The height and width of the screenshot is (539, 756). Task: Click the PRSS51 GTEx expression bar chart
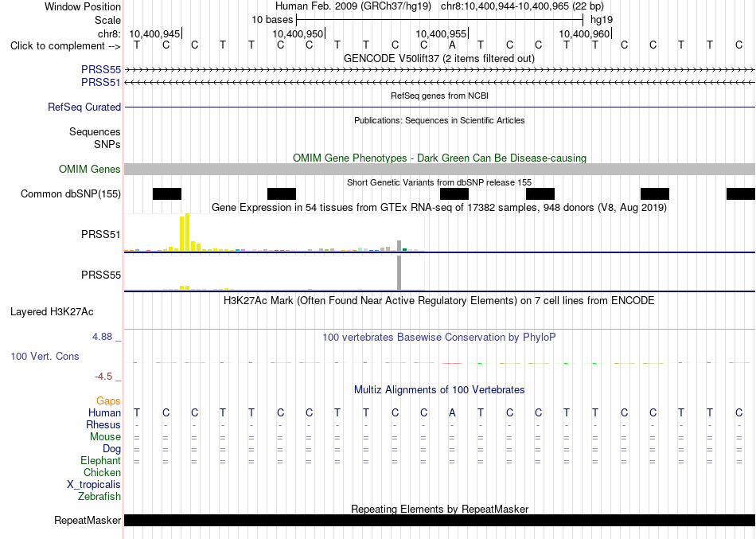click(x=275, y=232)
